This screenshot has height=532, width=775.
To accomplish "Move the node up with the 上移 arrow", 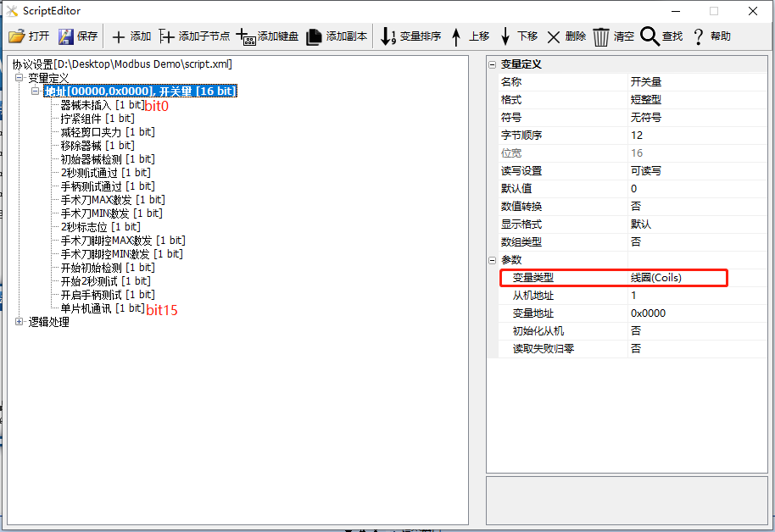I will (456, 36).
